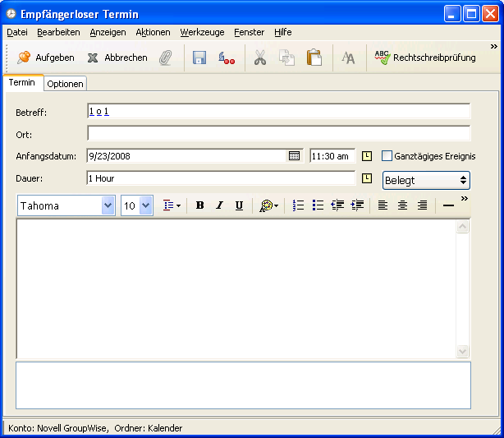Maximize the Empfängerloser Termin window

471,14
